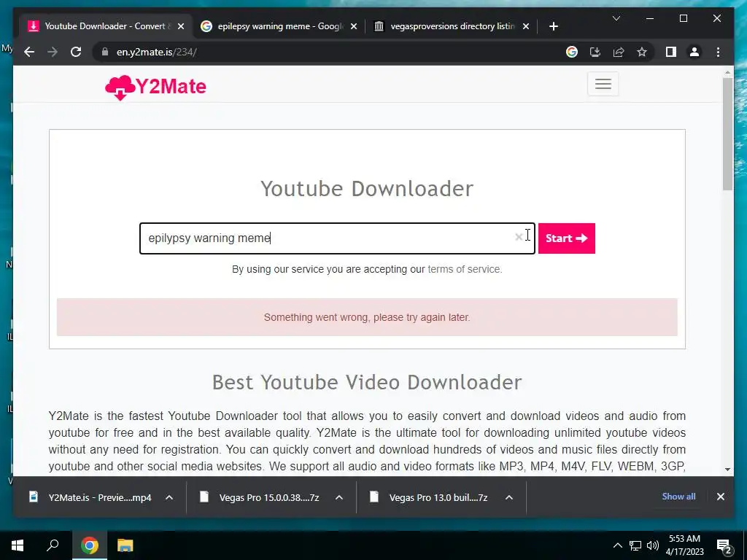Image resolution: width=747 pixels, height=560 pixels.
Task: Open the notification center icon
Action: (724, 545)
